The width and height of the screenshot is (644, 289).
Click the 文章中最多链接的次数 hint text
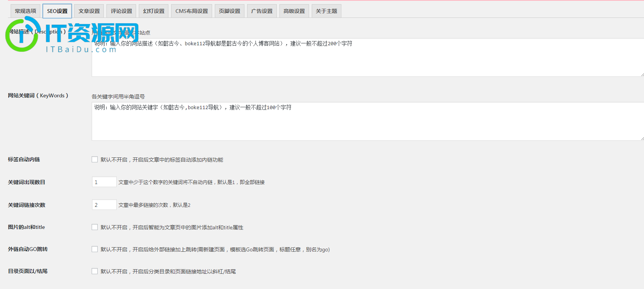[154, 205]
